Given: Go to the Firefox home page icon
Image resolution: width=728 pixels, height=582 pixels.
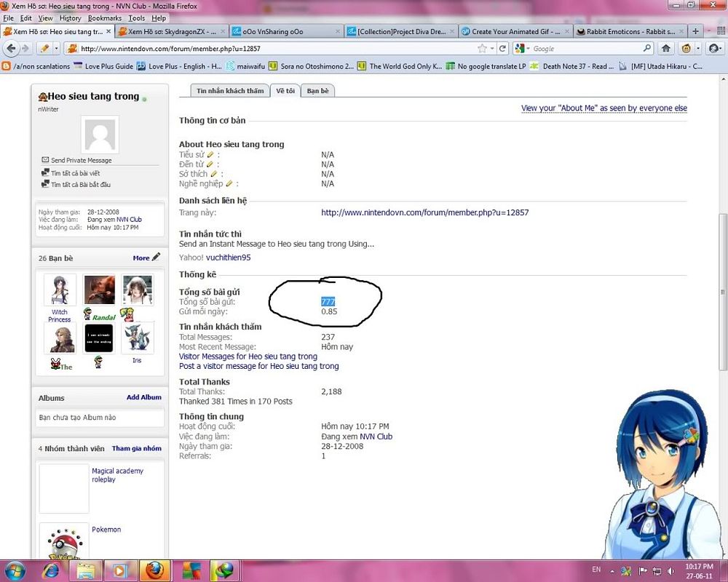Looking at the screenshot, I should pyautogui.click(x=666, y=48).
